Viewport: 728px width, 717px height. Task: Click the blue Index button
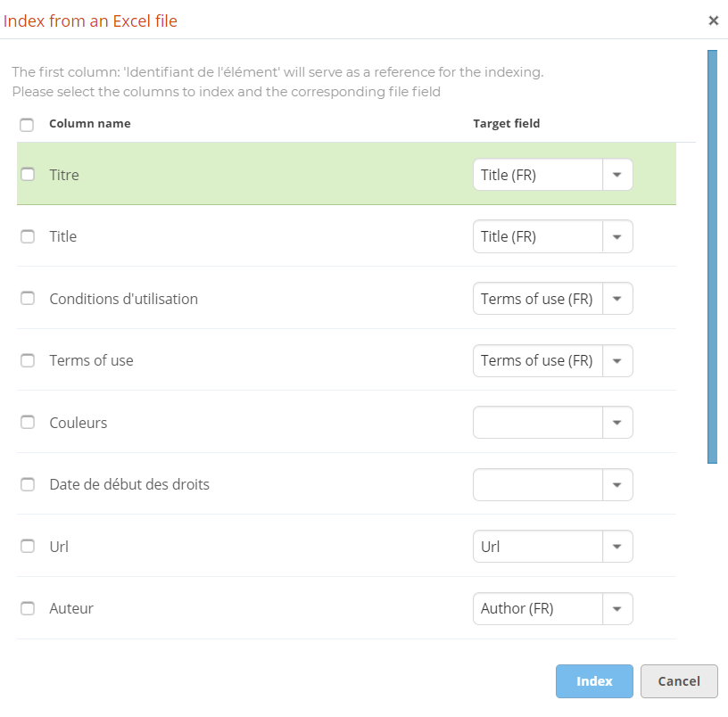coord(594,681)
